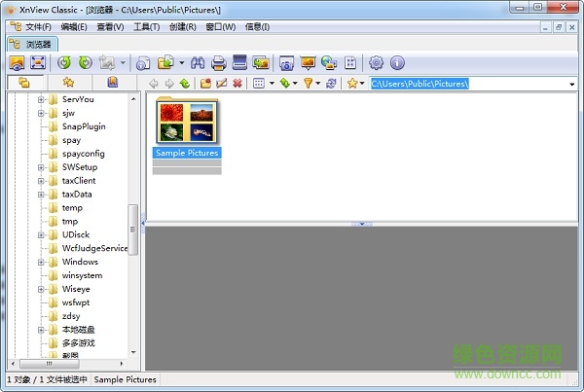The width and height of the screenshot is (584, 392).
Task: Select the WcfJudgeService folder
Action: (94, 248)
